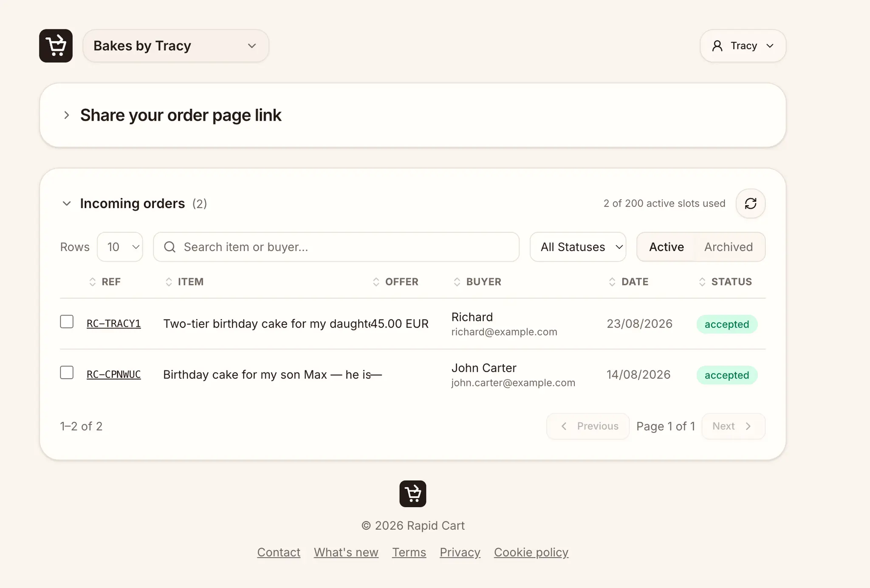Open order RC-CPNWUC reference link
The image size is (870, 588).
[x=114, y=375]
